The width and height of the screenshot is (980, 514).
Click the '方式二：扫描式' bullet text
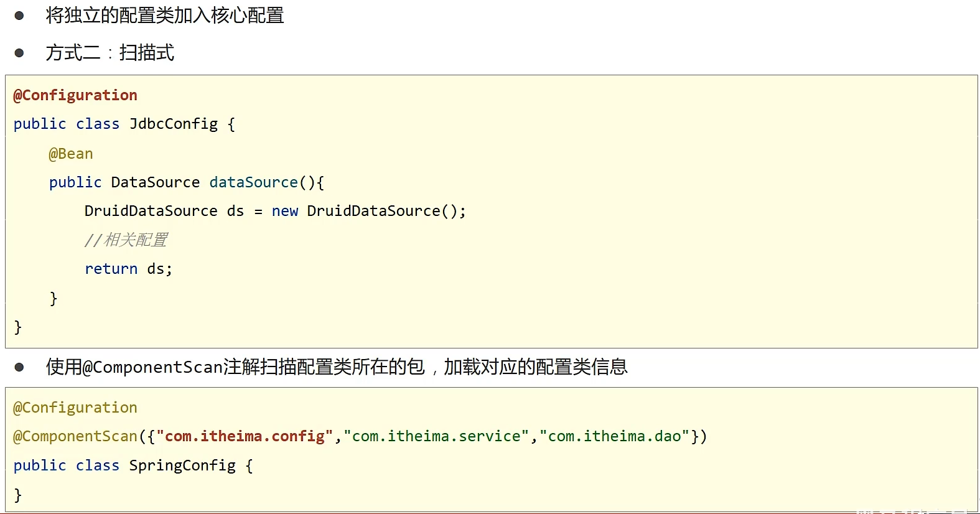click(x=110, y=53)
